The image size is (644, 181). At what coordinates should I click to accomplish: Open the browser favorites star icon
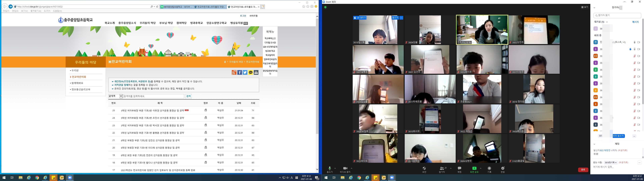click(308, 7)
